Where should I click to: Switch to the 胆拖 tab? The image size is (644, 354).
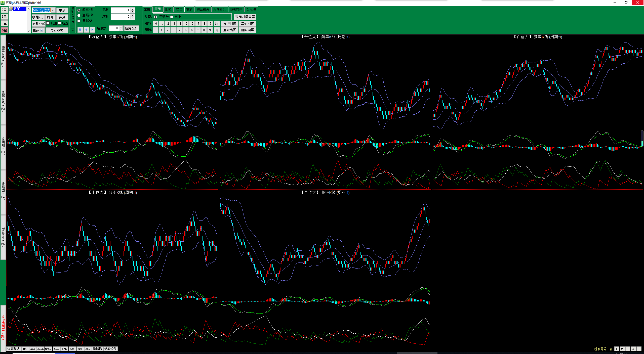click(168, 9)
